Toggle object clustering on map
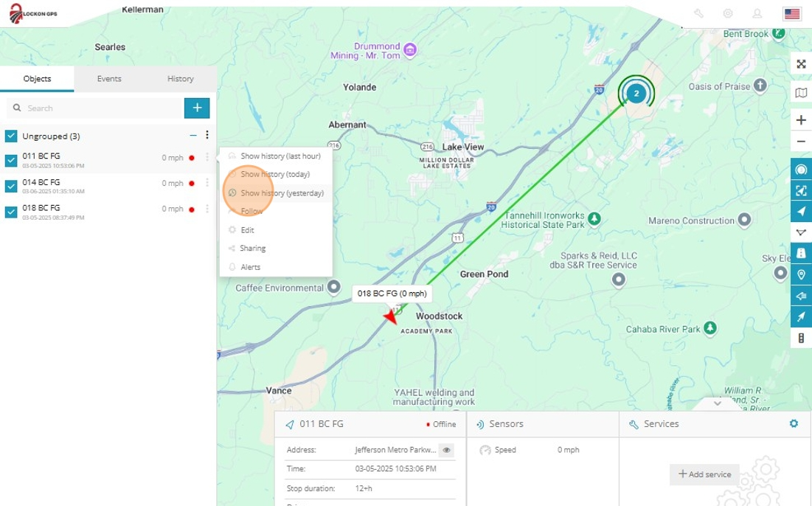 tap(801, 170)
